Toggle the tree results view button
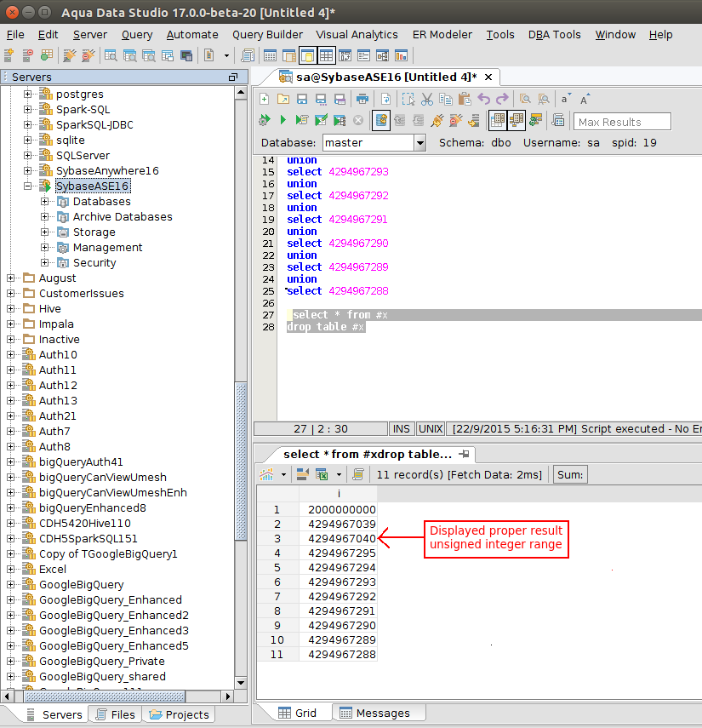This screenshot has height=728, width=702. click(x=517, y=120)
